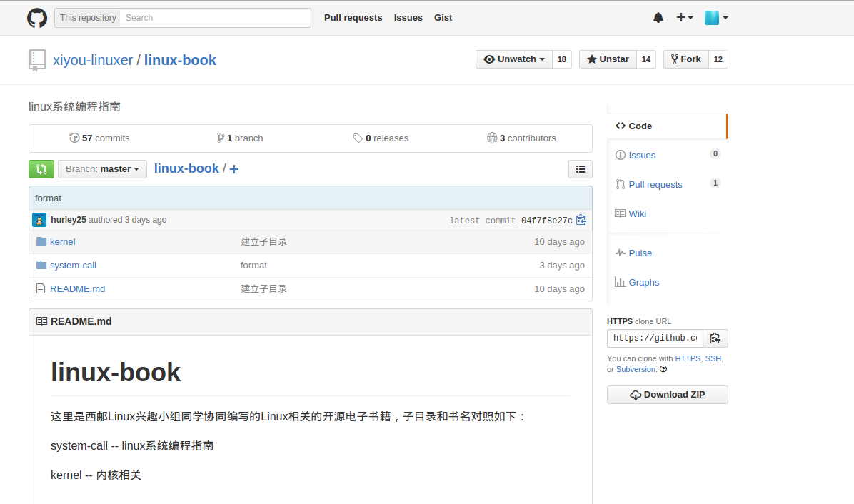The image size is (854, 504).
Task: View the 12 forks count
Action: pyautogui.click(x=718, y=59)
